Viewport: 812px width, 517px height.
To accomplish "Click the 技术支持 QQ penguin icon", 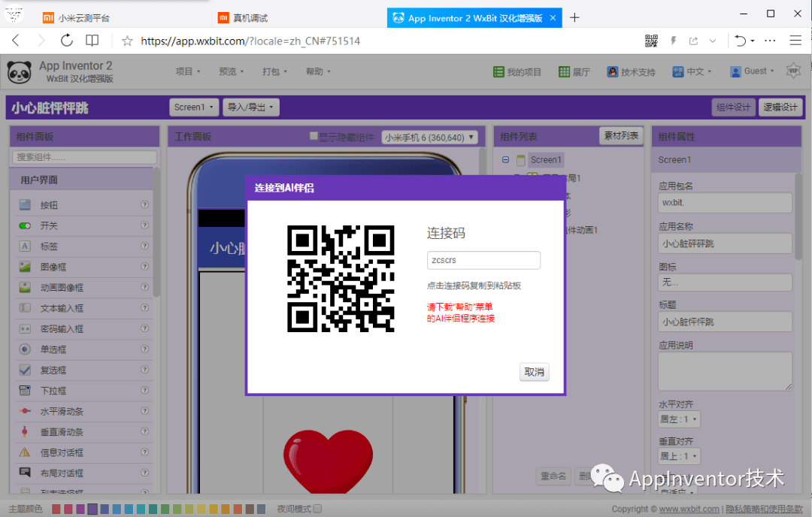I will click(613, 72).
